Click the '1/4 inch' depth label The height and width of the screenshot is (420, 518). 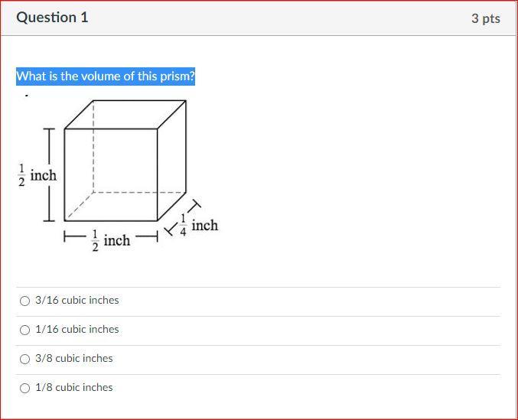click(198, 226)
